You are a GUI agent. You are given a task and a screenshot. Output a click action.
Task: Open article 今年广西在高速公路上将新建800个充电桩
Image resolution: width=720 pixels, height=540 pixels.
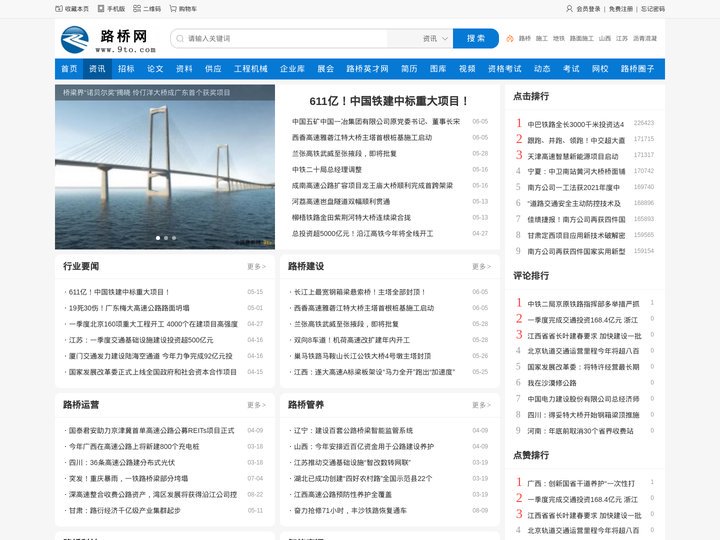tap(134, 446)
